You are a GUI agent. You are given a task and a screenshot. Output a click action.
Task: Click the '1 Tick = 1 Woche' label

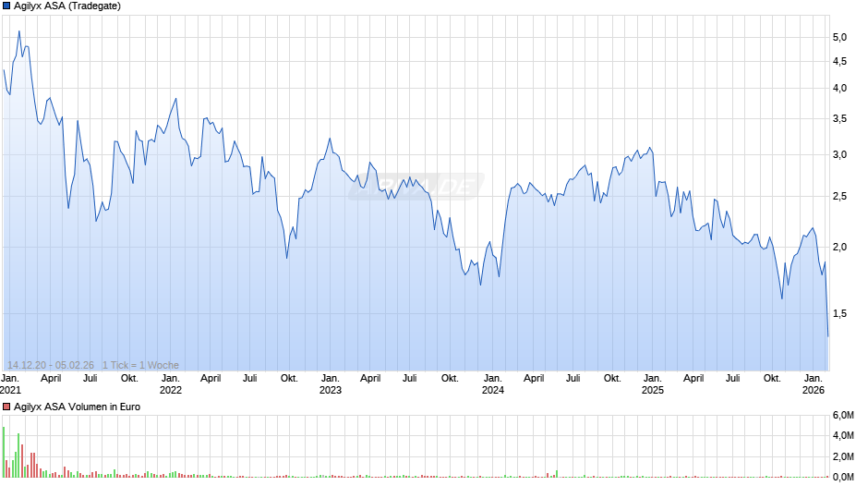tap(140, 365)
